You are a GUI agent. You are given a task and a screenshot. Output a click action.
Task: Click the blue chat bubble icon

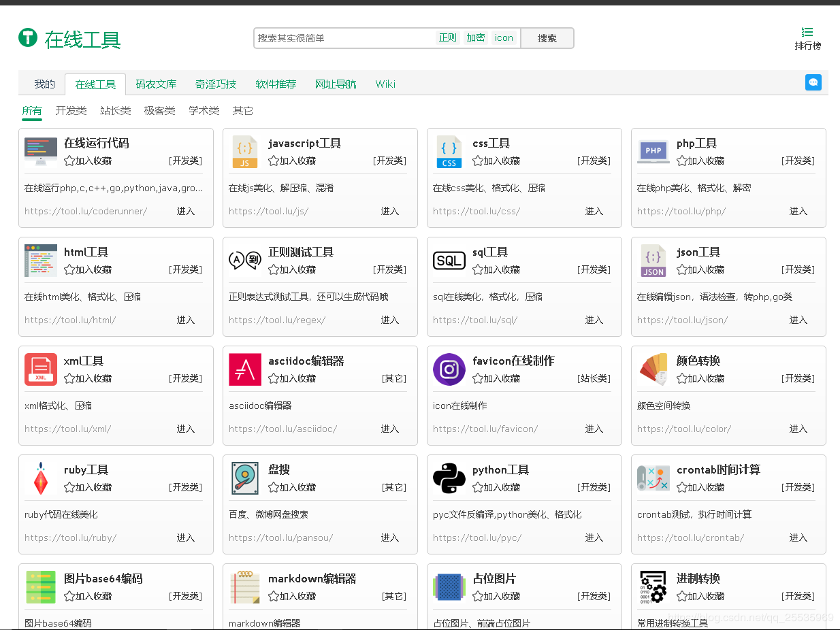pos(813,82)
